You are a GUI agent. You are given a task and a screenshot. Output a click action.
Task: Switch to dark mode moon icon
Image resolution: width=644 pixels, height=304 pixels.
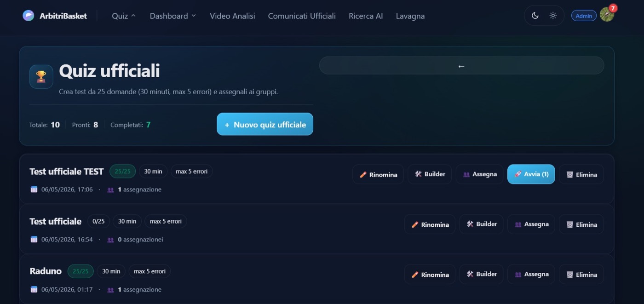coord(535,16)
